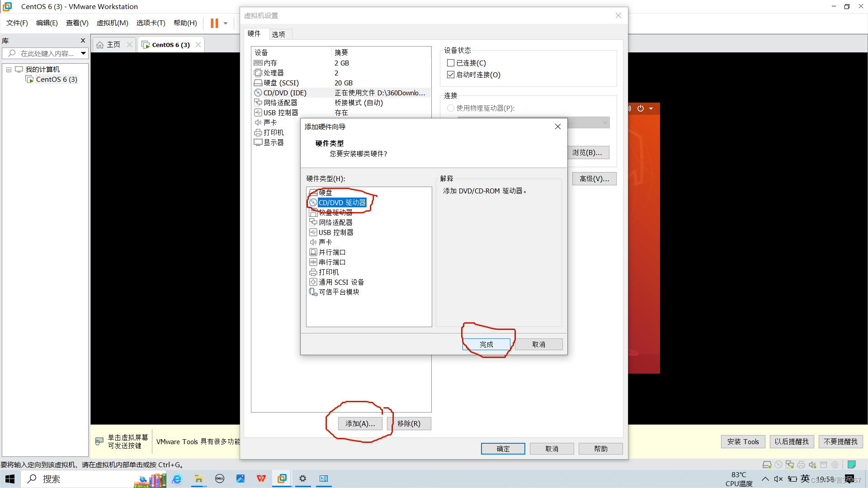The height and width of the screenshot is (488, 868).
Task: Collapse the 我的计算机 tree node
Action: (x=9, y=70)
